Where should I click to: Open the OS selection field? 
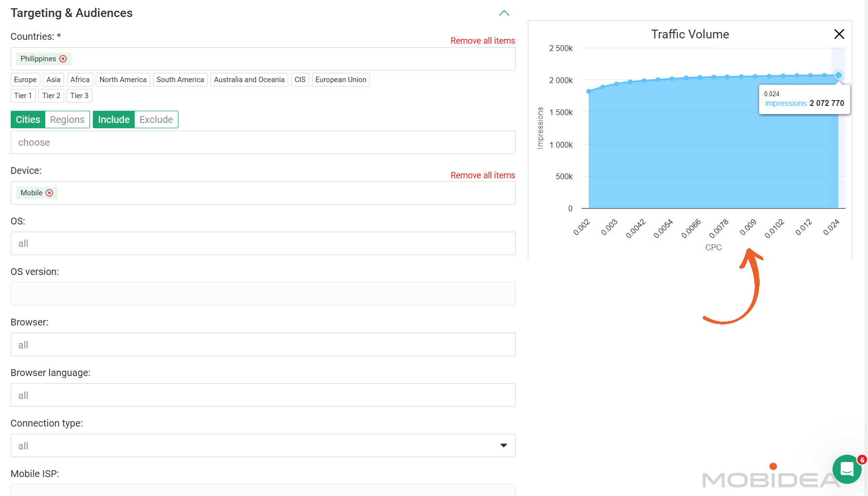pyautogui.click(x=263, y=243)
